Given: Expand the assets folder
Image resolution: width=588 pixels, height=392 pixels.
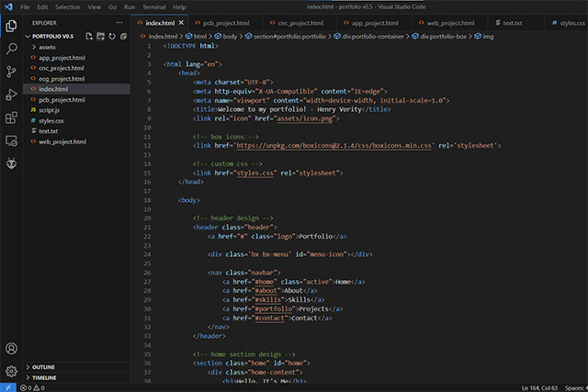Looking at the screenshot, I should coord(47,46).
